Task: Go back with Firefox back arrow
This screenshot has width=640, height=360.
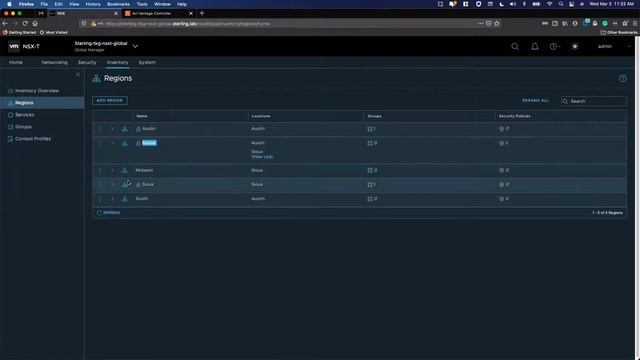Action: [x=5, y=24]
